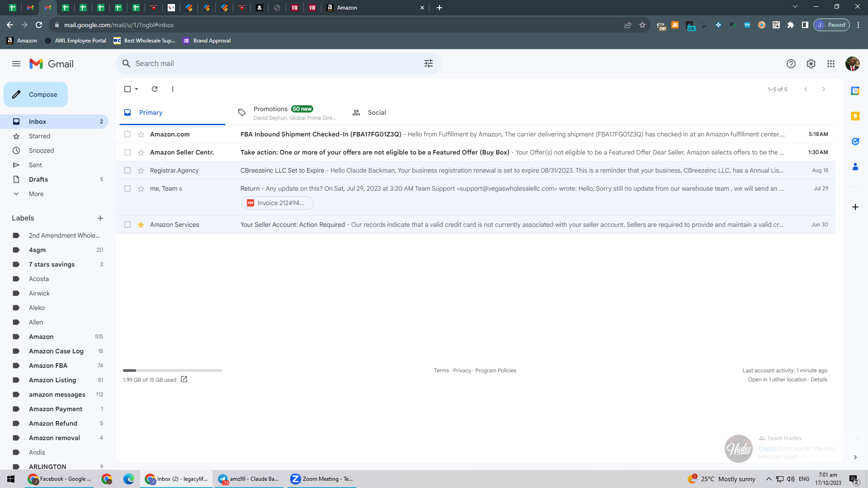Viewport: 868px width, 488px height.
Task: Open the More options three-dot menu above mail list
Action: point(173,89)
